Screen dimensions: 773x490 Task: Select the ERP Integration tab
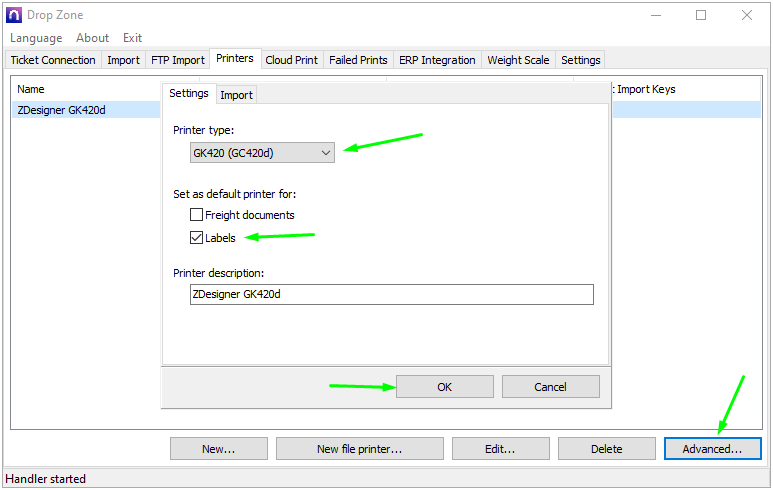[x=437, y=60]
